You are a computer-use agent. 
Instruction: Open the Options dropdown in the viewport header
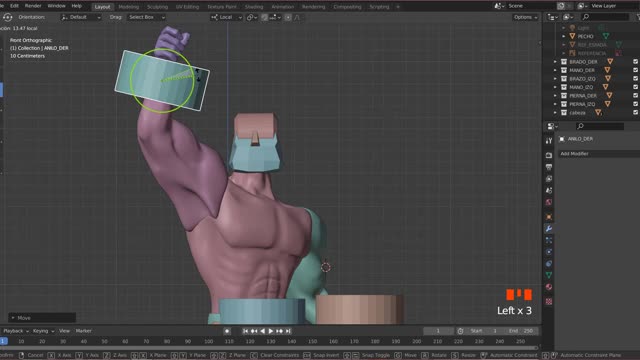coord(525,17)
